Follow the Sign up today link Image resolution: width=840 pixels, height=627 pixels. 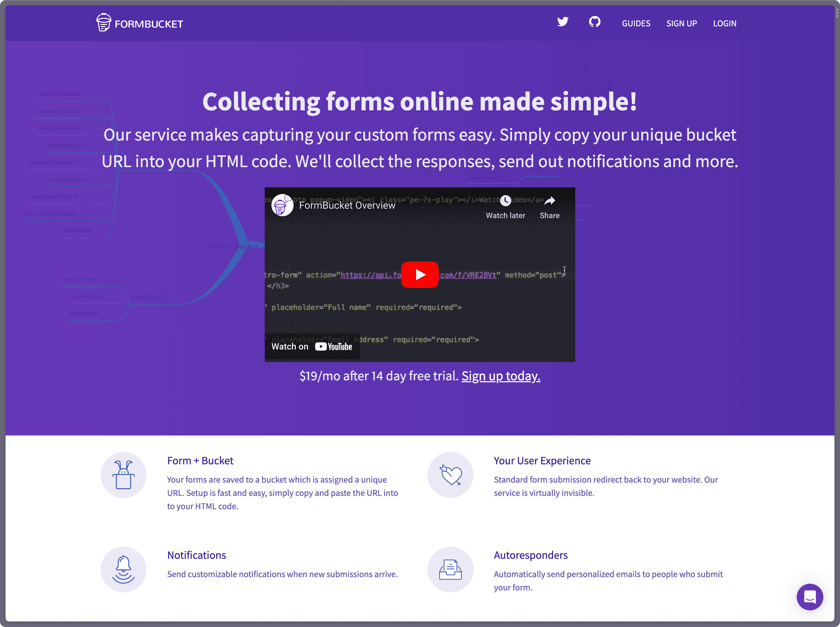501,376
